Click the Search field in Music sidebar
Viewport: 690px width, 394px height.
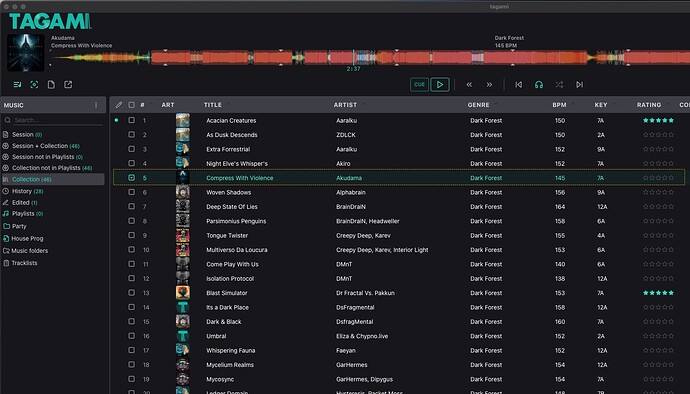57,120
